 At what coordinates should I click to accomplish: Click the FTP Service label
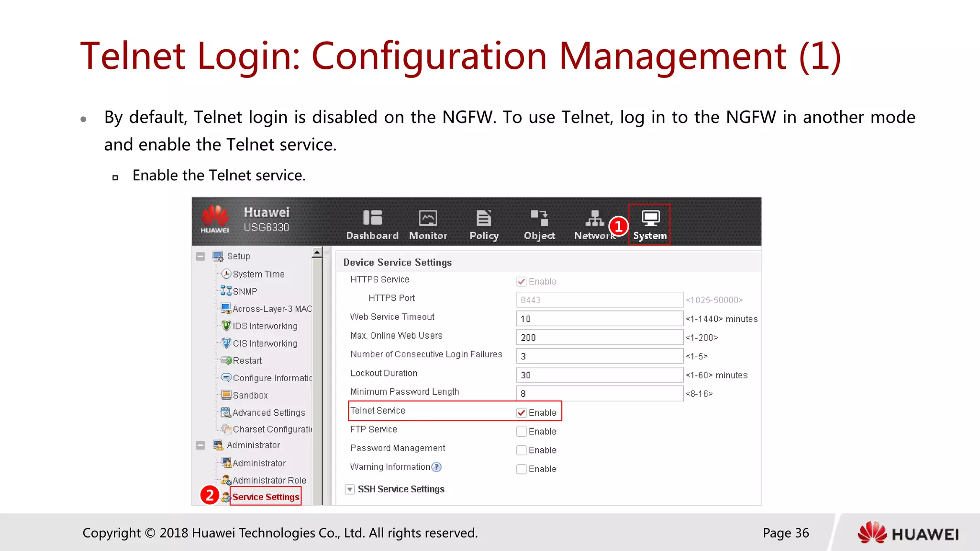(x=374, y=429)
